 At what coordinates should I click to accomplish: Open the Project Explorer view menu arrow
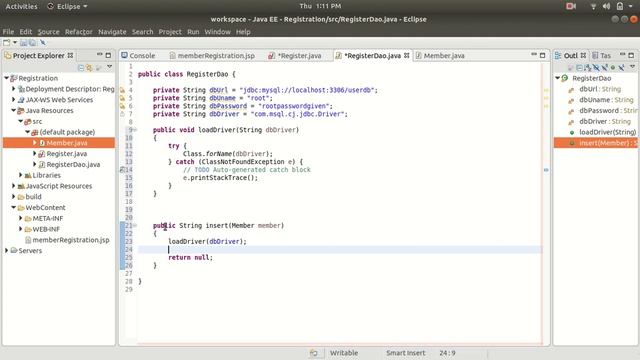pyautogui.click(x=109, y=67)
